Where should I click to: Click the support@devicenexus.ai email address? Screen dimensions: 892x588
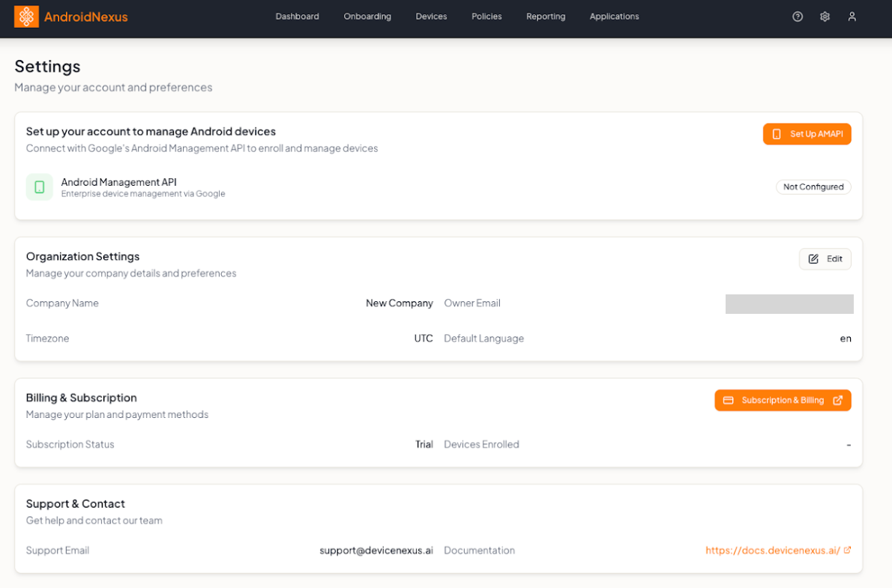376,551
